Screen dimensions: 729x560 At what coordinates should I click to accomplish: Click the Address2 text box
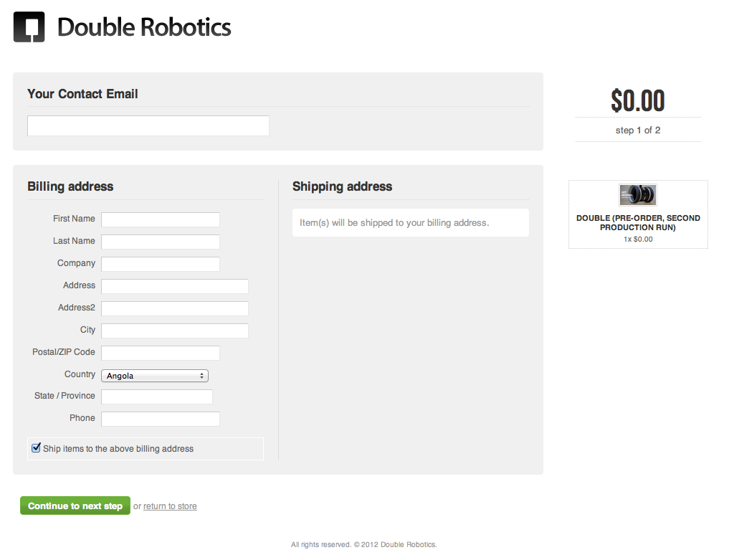click(175, 308)
